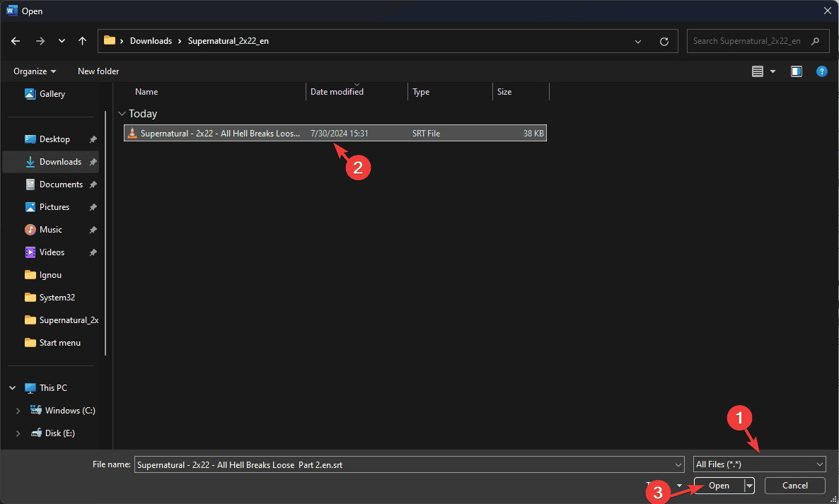Open Gallery in the navigation pane
Image resolution: width=839 pixels, height=504 pixels.
pos(52,94)
